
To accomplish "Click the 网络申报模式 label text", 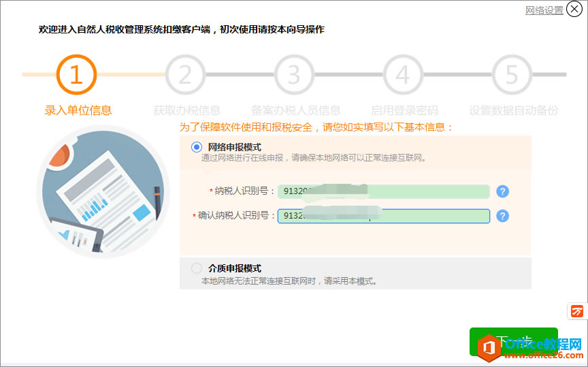I will pyautogui.click(x=235, y=147).
